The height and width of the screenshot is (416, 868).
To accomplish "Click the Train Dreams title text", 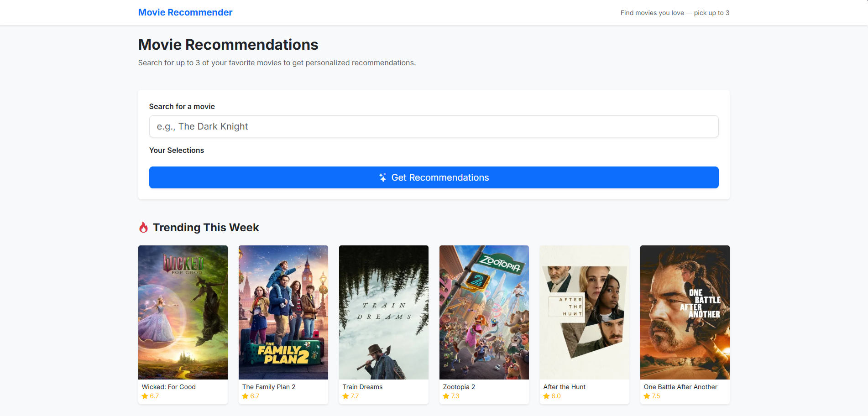I will pos(362,387).
